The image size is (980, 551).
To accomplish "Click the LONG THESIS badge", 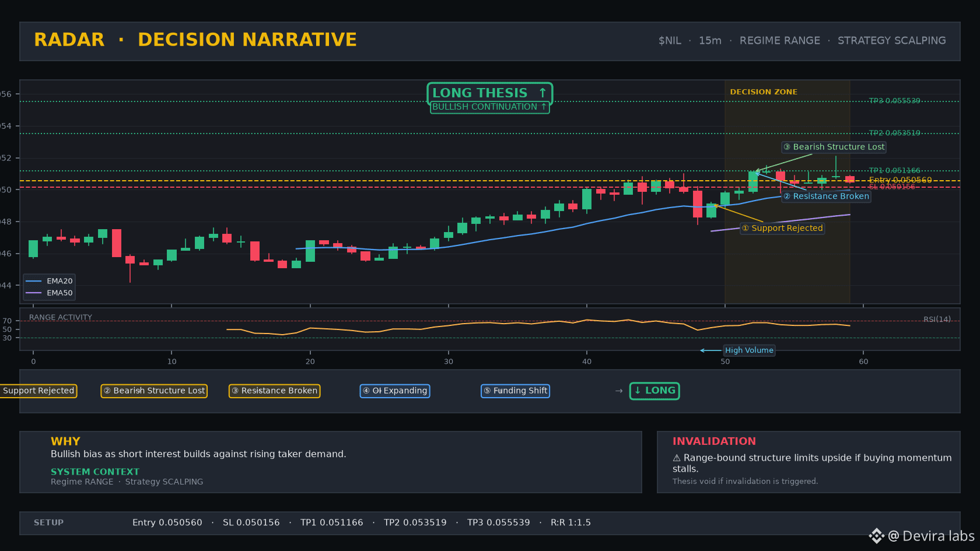I will (489, 93).
